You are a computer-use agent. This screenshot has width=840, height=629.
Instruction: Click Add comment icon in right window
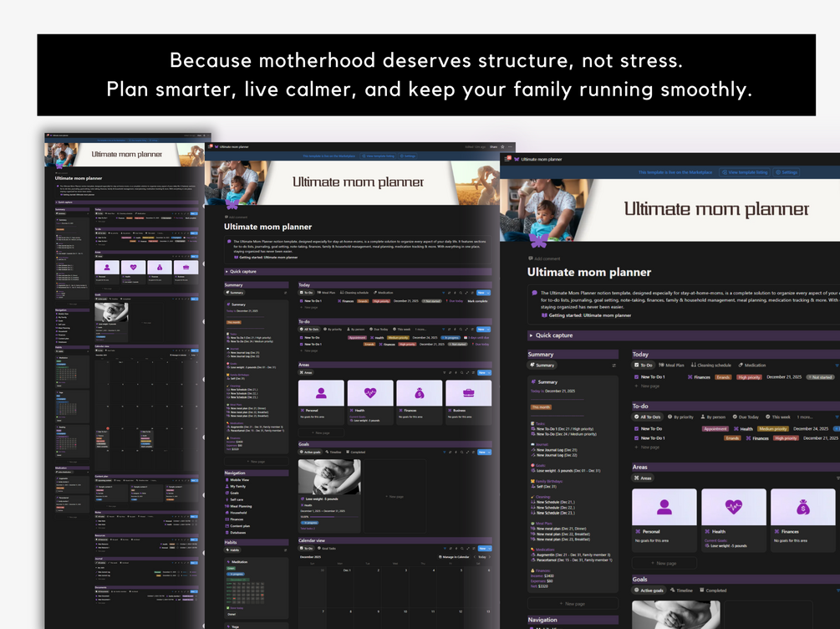coord(531,258)
